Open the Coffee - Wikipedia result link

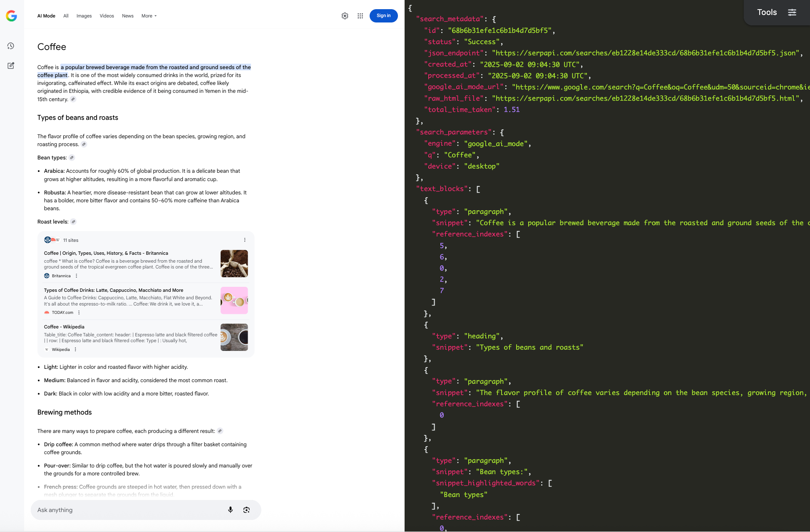point(64,327)
